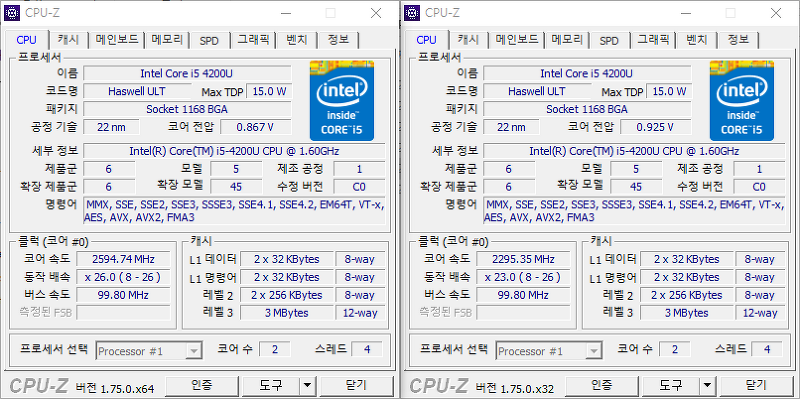800x399 pixels.
Task: Click the bus speed 99.80 MHz in left window
Action: pyautogui.click(x=123, y=295)
